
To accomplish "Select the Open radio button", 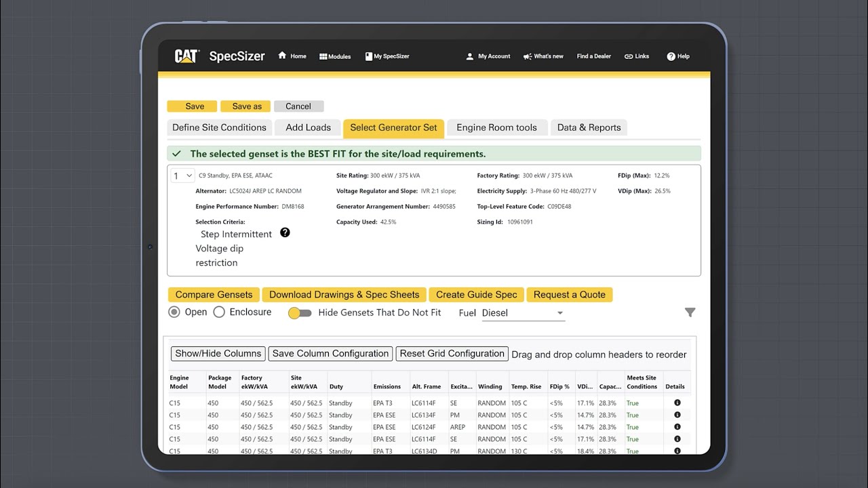I will [x=174, y=312].
